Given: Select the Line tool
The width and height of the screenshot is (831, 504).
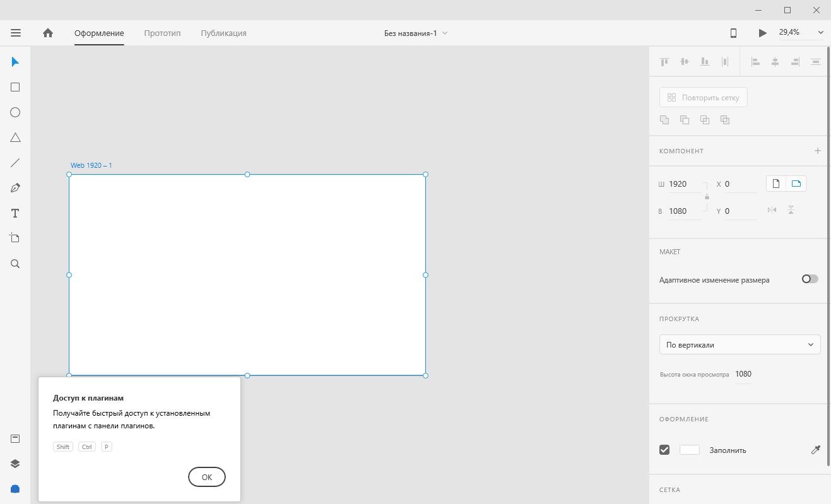Looking at the screenshot, I should (x=15, y=163).
